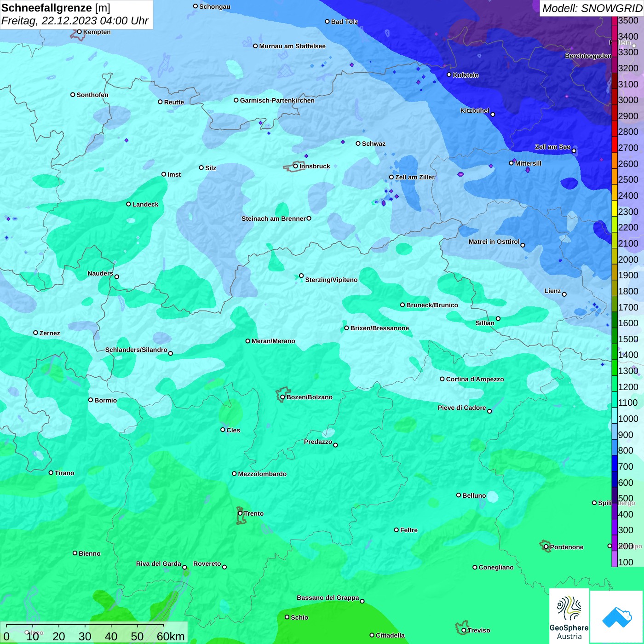Click the Innsbruck city marker circle
This screenshot has width=644, height=644.
[296, 166]
